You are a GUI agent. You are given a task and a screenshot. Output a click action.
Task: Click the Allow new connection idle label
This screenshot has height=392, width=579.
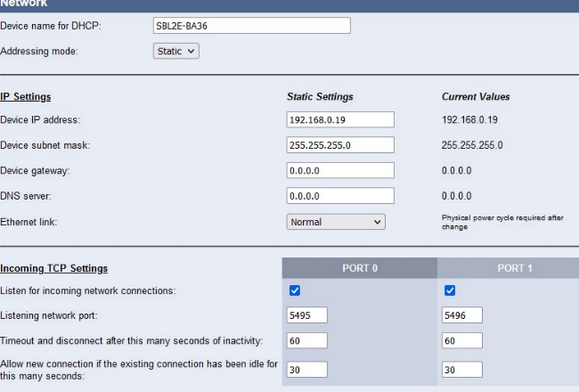pos(139,370)
